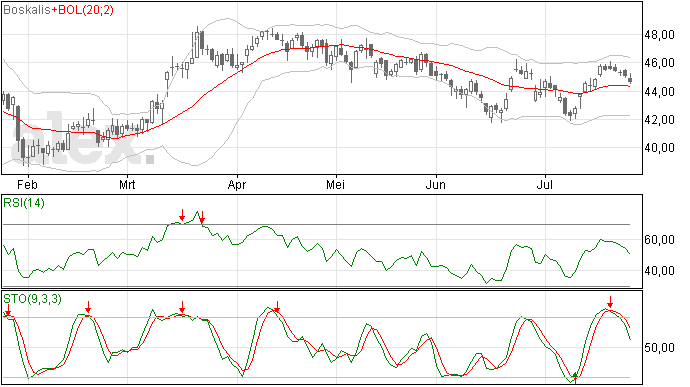Select the Mei month label
This screenshot has height=387, width=690.
pyautogui.click(x=335, y=184)
